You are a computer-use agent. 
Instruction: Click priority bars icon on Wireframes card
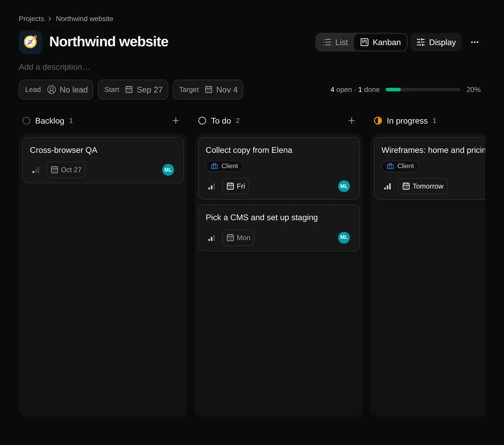[387, 186]
